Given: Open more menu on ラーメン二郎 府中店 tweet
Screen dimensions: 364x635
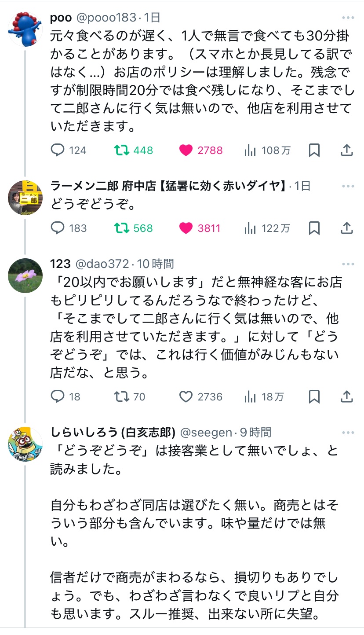Looking at the screenshot, I should (x=348, y=186).
